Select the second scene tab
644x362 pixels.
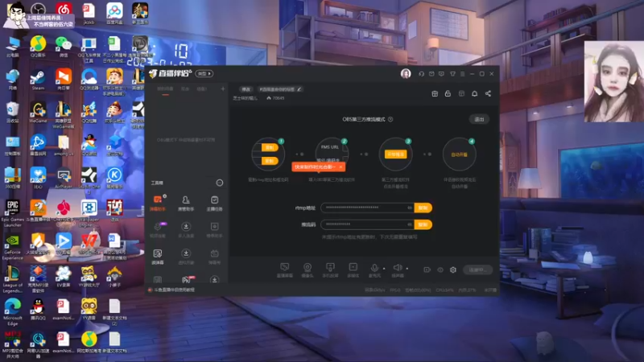click(185, 89)
